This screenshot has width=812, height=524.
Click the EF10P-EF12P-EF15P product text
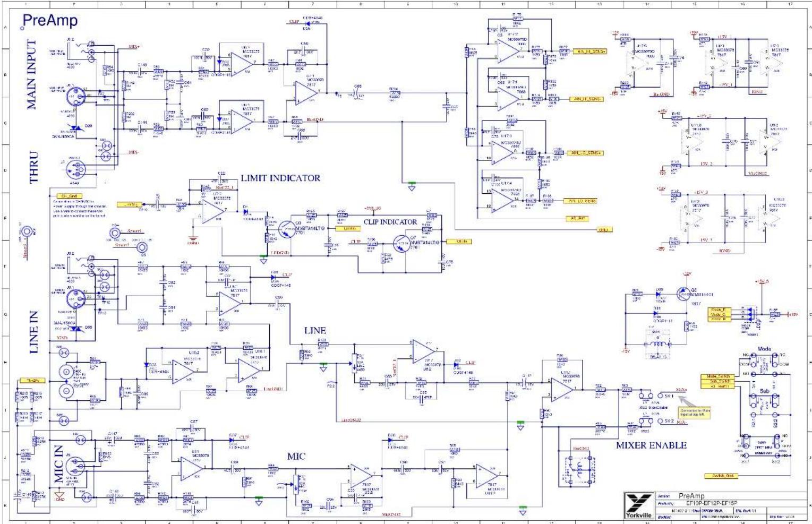click(711, 503)
